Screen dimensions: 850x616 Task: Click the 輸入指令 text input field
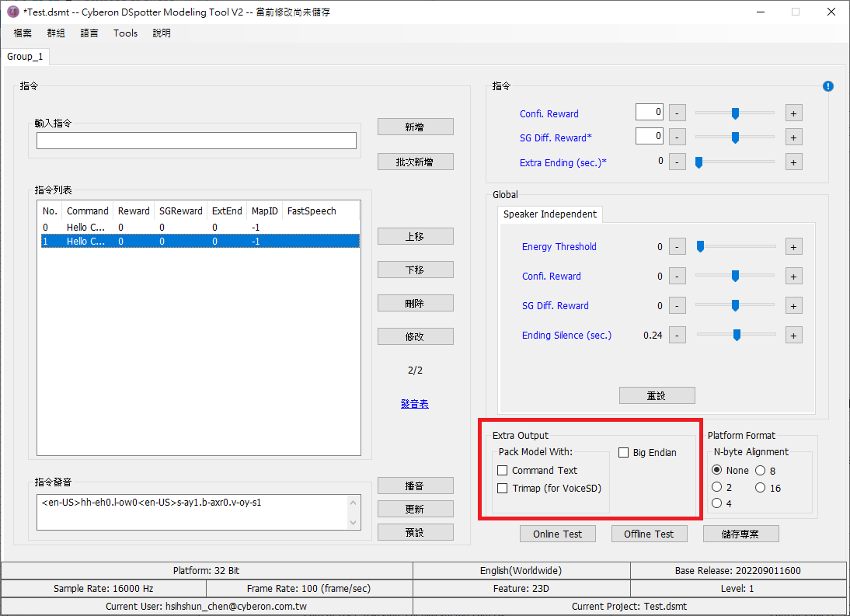click(196, 141)
